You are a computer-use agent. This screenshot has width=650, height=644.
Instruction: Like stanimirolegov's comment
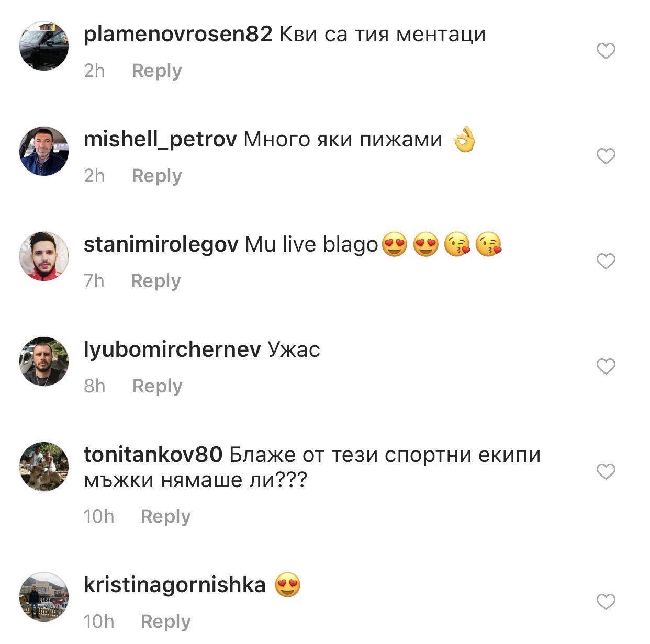(x=606, y=262)
